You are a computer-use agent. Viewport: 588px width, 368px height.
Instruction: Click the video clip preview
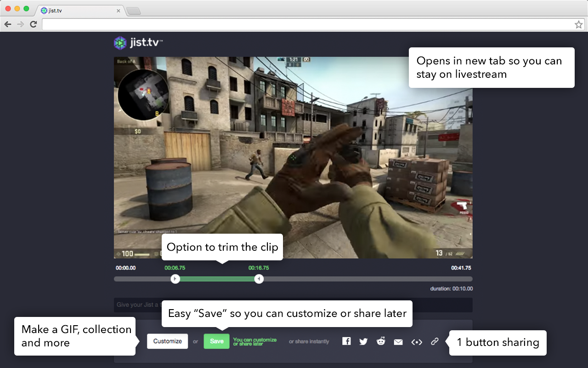coord(293,157)
